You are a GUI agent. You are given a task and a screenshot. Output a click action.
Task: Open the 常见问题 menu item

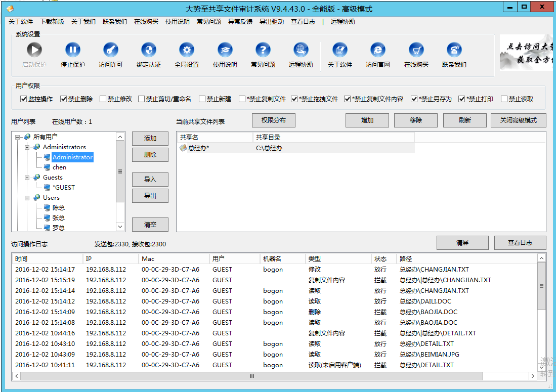[x=209, y=22]
